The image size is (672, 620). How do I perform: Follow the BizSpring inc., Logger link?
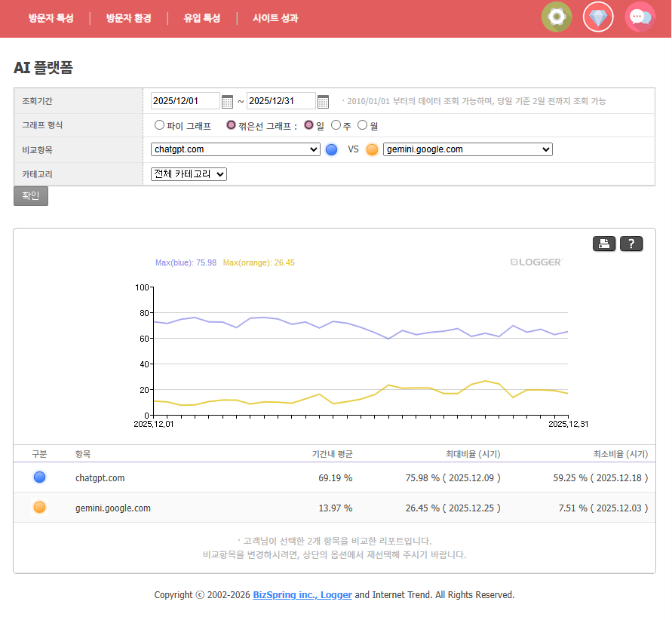pos(302,594)
